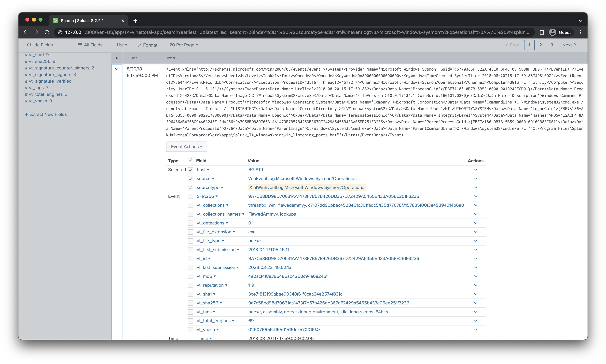This screenshot has width=606, height=364.
Task: Collapse the expanded event using its chevron
Action: pos(117,69)
